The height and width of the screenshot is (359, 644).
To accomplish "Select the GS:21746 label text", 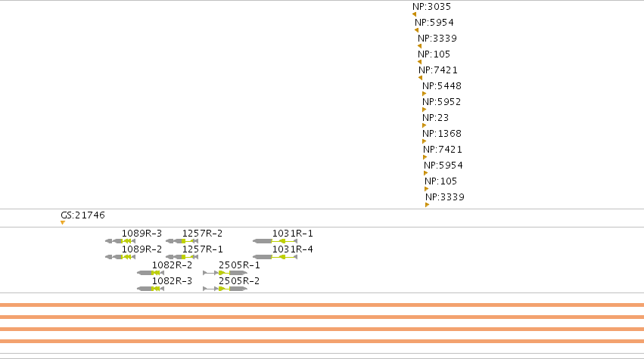I will point(82,215).
